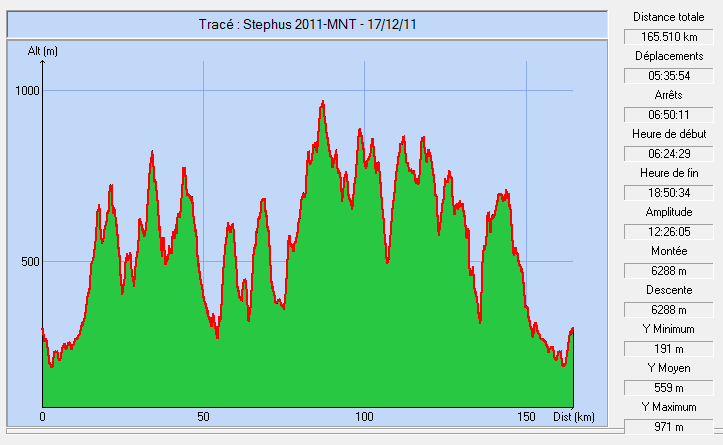Select the Y Minimum value 191 m
The height and width of the screenshot is (445, 723).
point(668,349)
